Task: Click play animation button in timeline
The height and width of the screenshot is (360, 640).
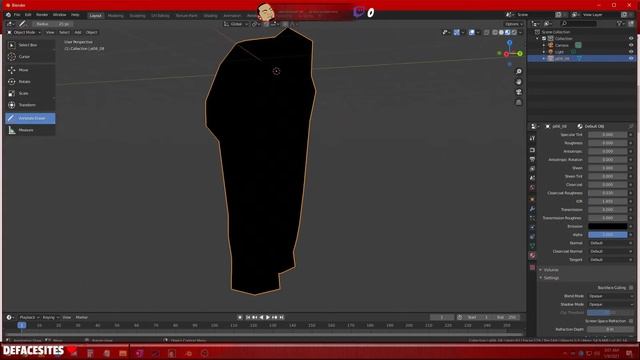Action: coord(268,318)
